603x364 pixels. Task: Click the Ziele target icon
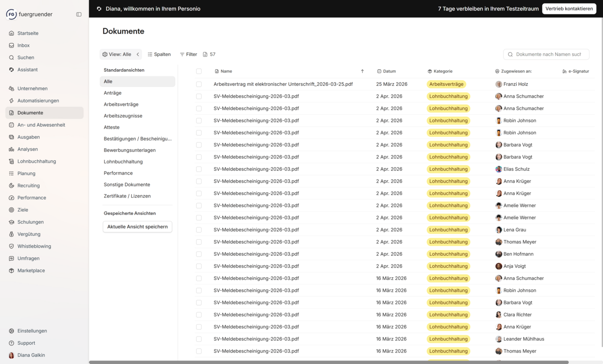(x=11, y=210)
